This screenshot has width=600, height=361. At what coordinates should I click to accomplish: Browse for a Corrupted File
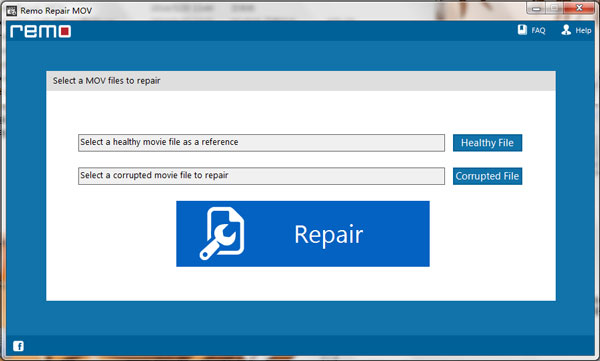coord(487,176)
